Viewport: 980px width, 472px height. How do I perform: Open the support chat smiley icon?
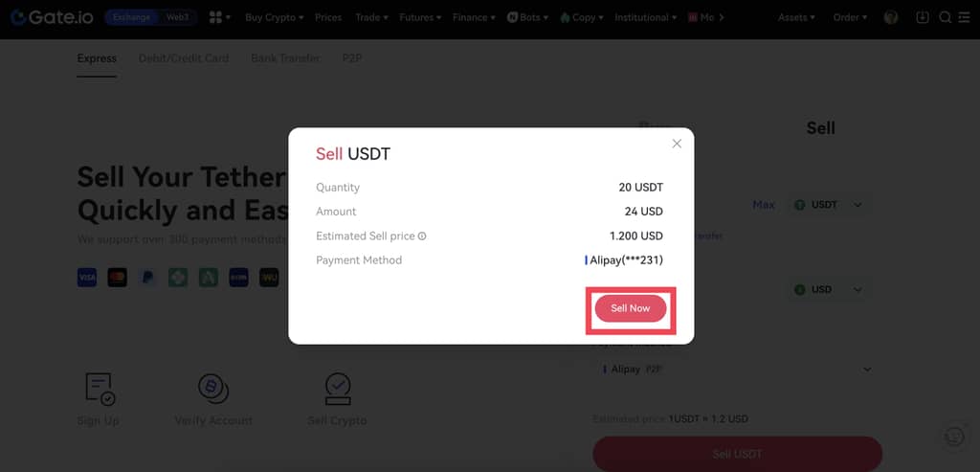954,436
